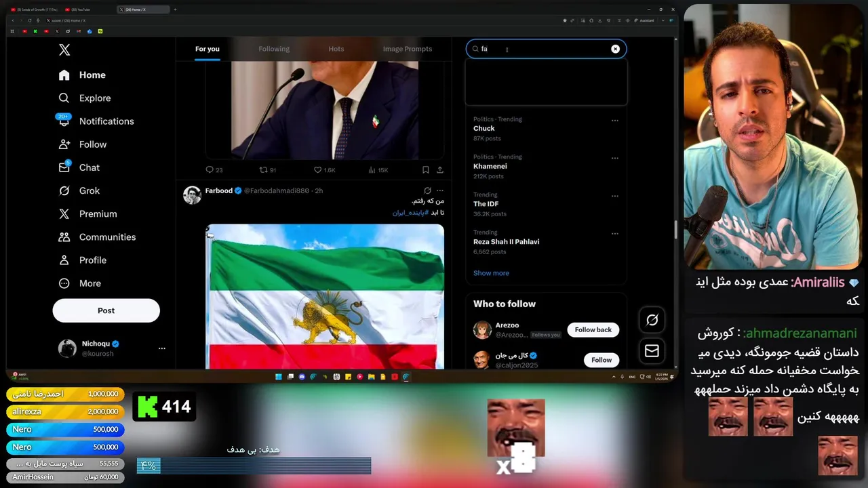Repost the post showing 91 reposts

click(x=268, y=170)
